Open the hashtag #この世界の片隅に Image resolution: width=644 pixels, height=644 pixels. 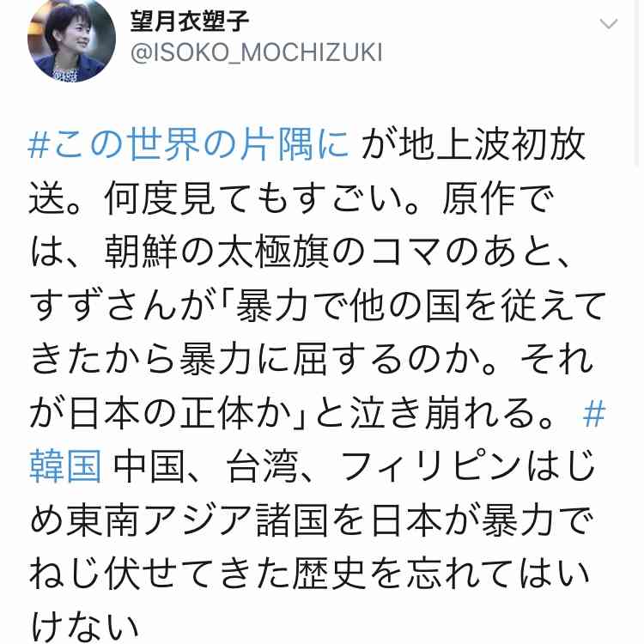click(189, 144)
